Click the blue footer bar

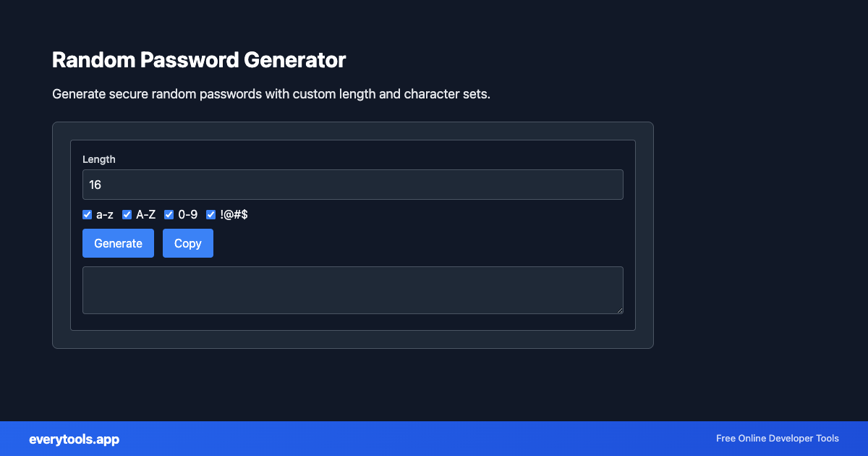point(434,439)
